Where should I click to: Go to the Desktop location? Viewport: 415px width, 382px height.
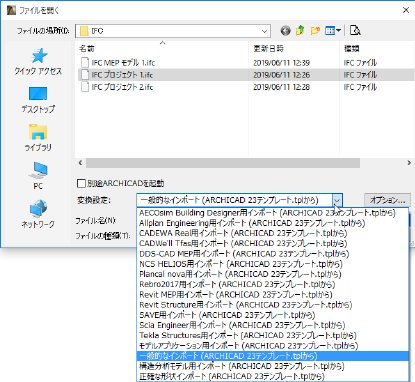click(38, 100)
